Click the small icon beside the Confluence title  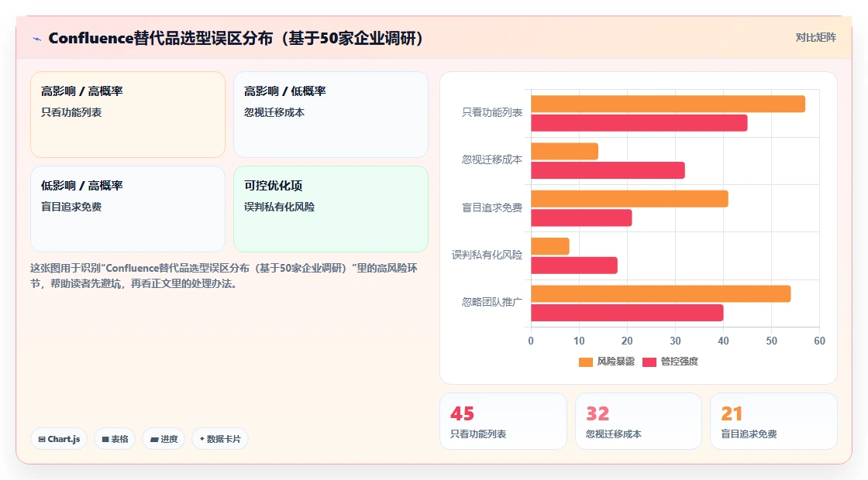pyautogui.click(x=37, y=39)
